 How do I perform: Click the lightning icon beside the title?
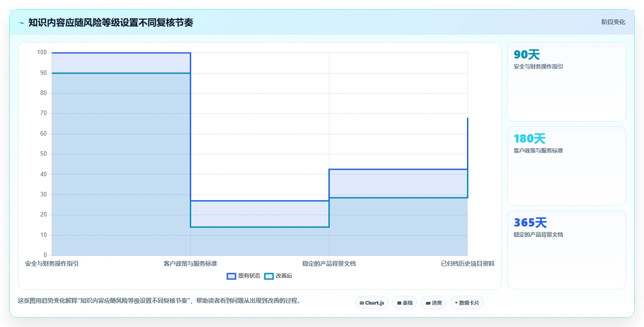tap(21, 23)
